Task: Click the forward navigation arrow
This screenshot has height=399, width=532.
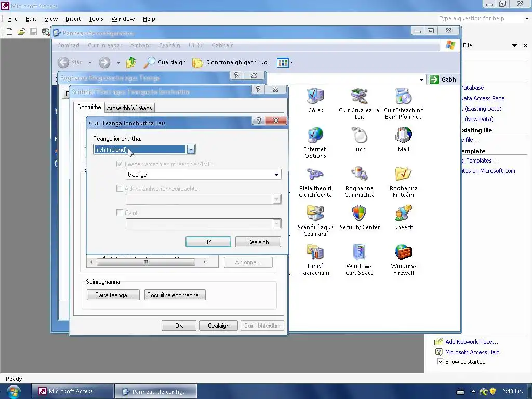Action: click(x=104, y=62)
